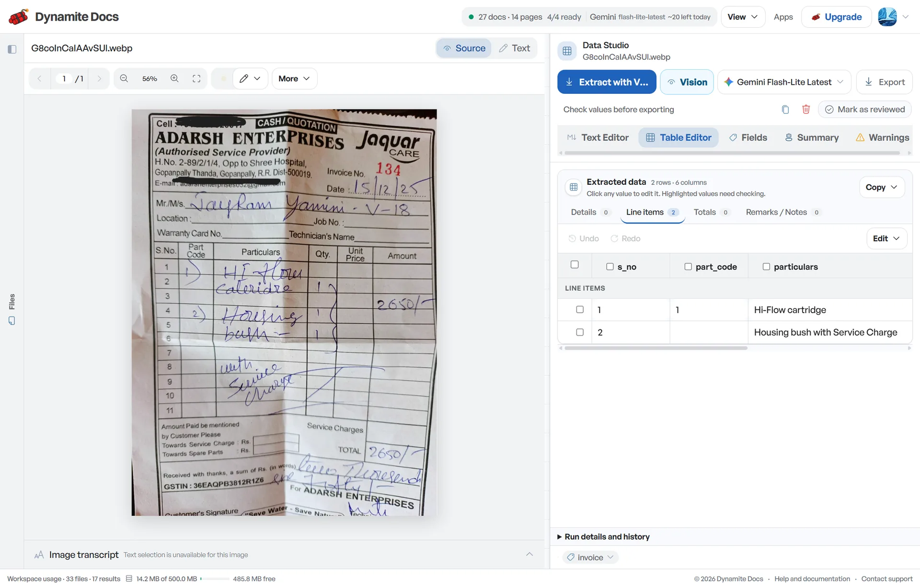
Task: Open the Files bookmark icon in sidebar
Action: (x=12, y=320)
